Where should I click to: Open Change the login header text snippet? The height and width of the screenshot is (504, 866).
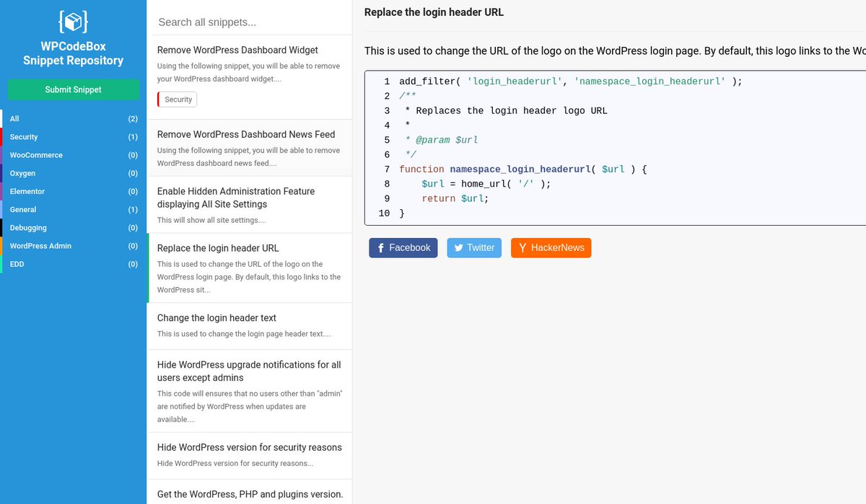(250, 326)
